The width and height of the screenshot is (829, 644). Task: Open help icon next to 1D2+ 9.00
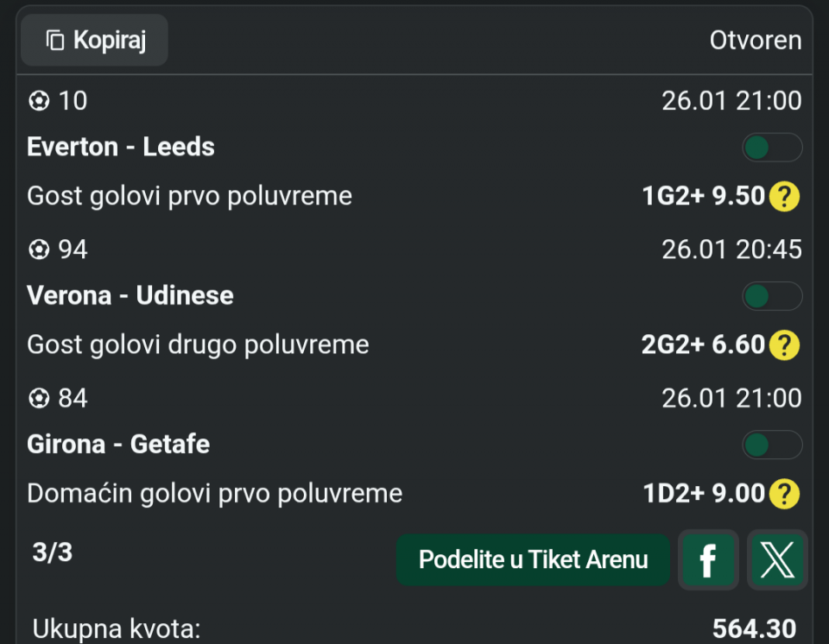click(x=784, y=494)
